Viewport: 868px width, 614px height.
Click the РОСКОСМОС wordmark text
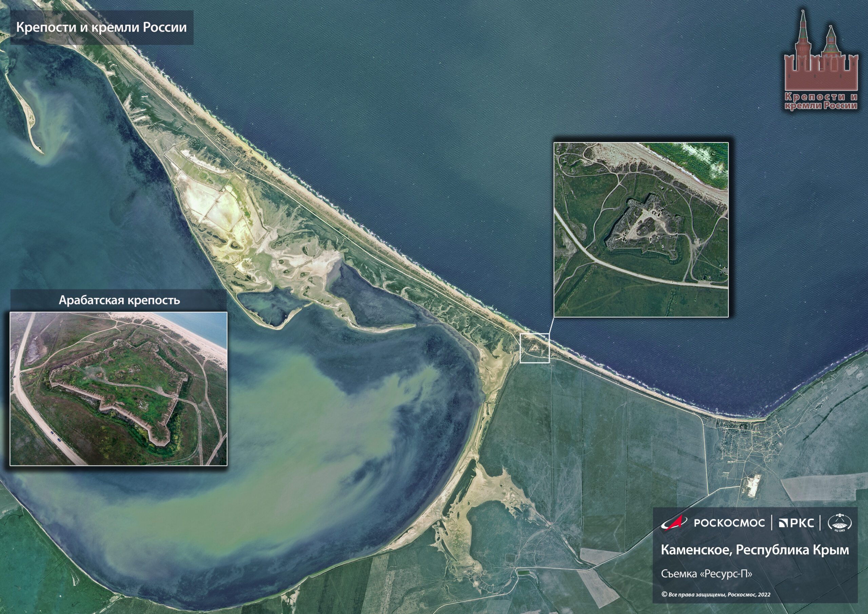click(729, 523)
